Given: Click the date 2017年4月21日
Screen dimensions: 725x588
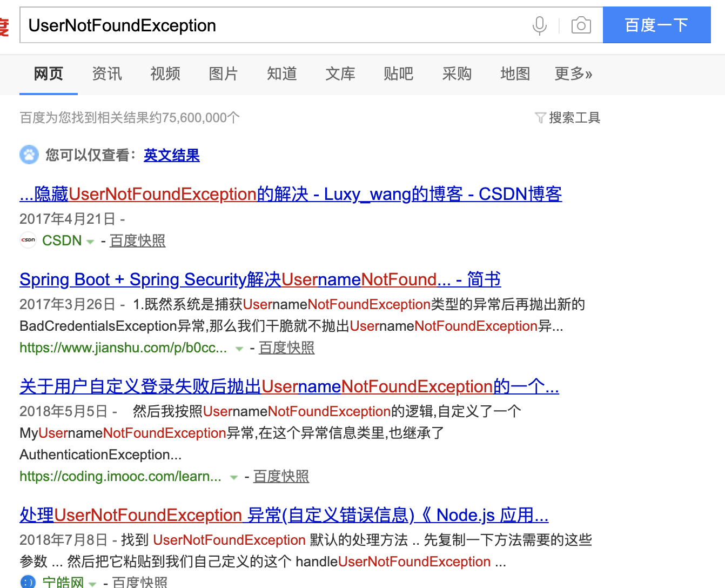Looking at the screenshot, I should (68, 219).
